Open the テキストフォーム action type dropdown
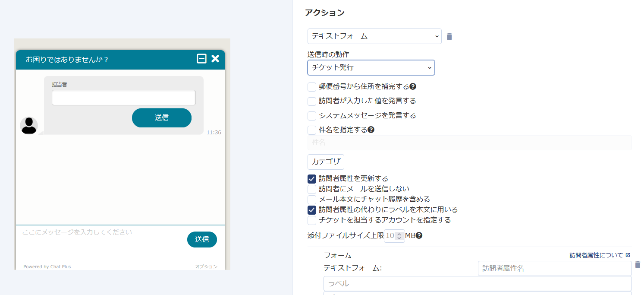 pyautogui.click(x=374, y=36)
